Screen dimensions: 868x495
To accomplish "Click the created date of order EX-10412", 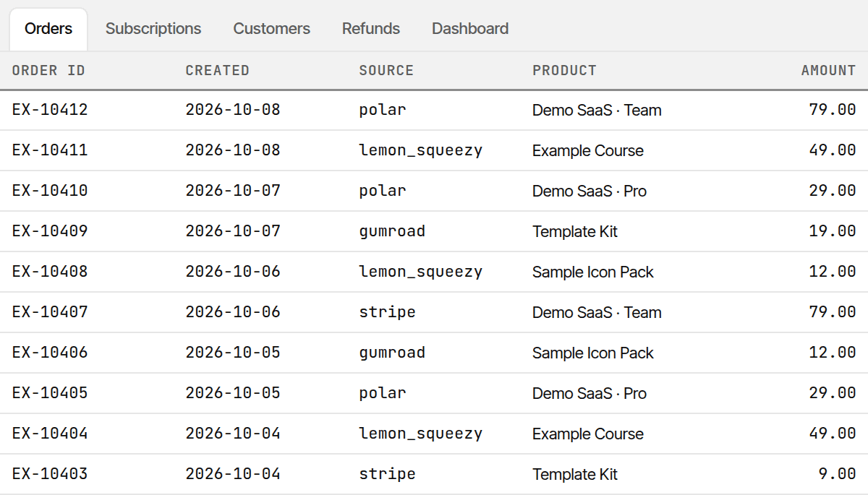I will 233,110.
